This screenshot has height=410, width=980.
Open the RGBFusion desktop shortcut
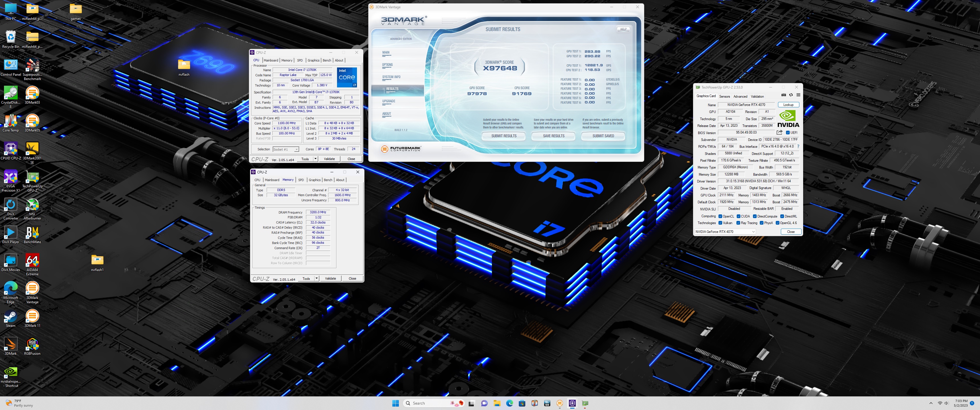tap(32, 346)
